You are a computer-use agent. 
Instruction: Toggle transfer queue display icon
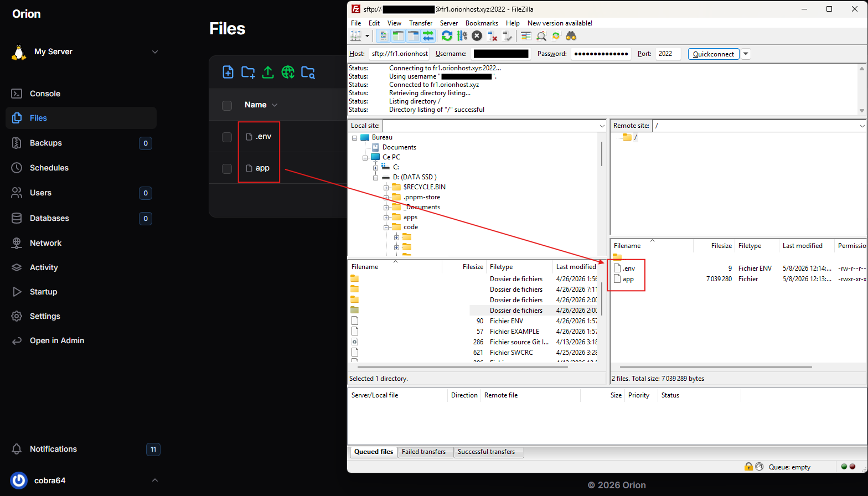click(x=428, y=36)
